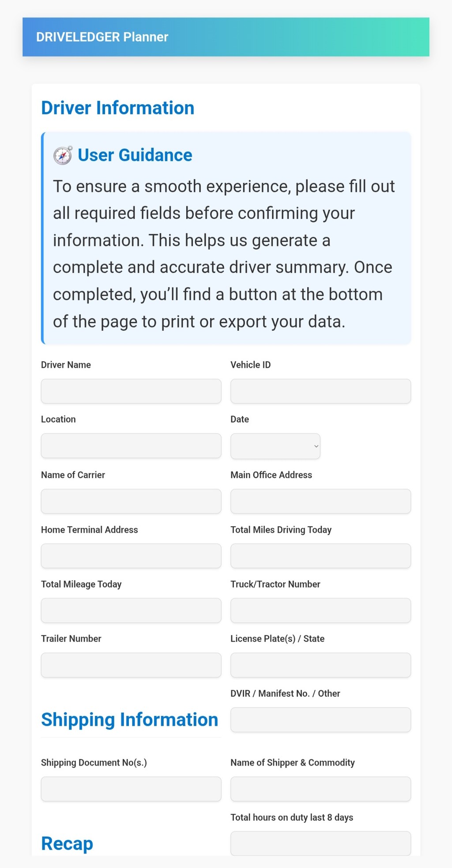Click the Driver Name input field
The width and height of the screenshot is (452, 868).
pos(131,391)
